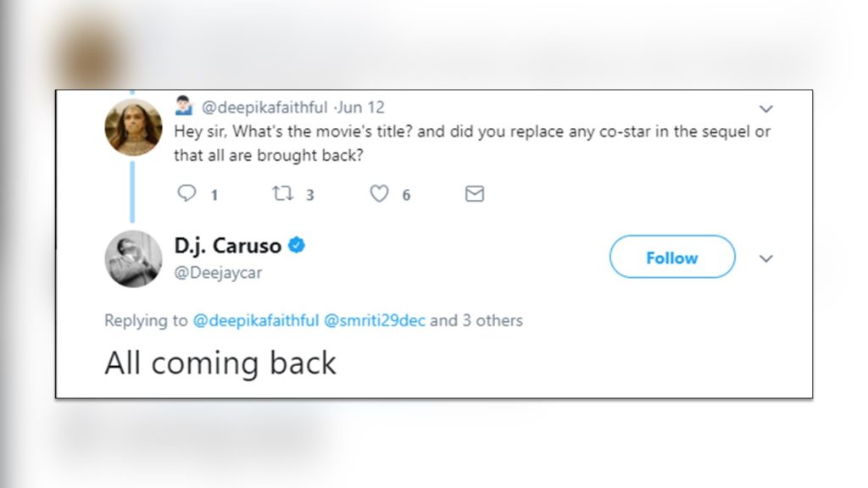Select the "All coming back" tweet text
868x488 pixels.
click(x=220, y=363)
